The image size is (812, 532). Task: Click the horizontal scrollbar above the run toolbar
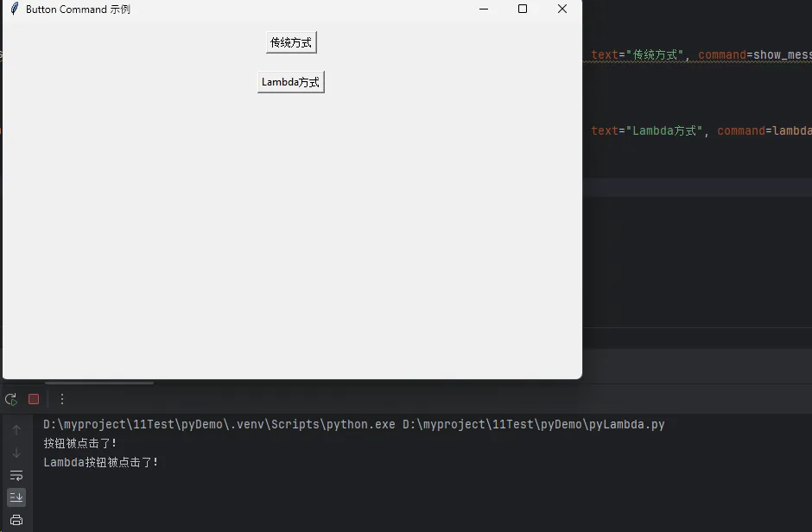click(99, 383)
